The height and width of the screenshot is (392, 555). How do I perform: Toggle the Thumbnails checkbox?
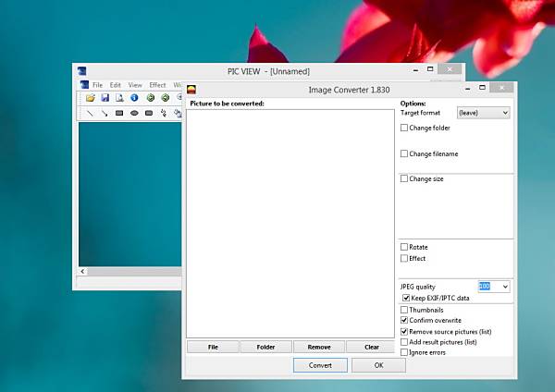click(404, 310)
